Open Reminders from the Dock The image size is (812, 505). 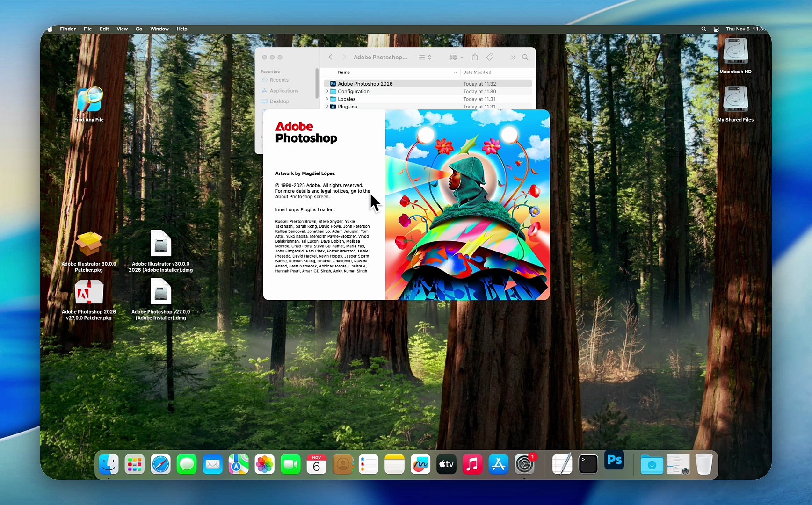(369, 464)
